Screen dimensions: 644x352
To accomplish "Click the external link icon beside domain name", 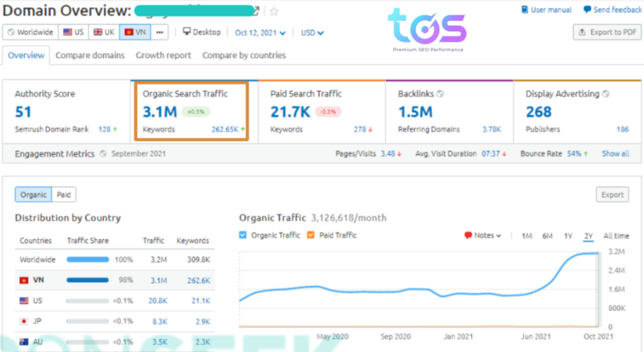I will tap(256, 11).
